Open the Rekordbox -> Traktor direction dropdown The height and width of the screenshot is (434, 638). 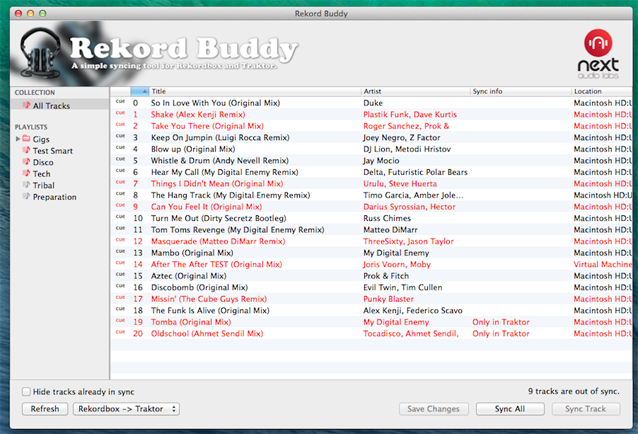[126, 409]
